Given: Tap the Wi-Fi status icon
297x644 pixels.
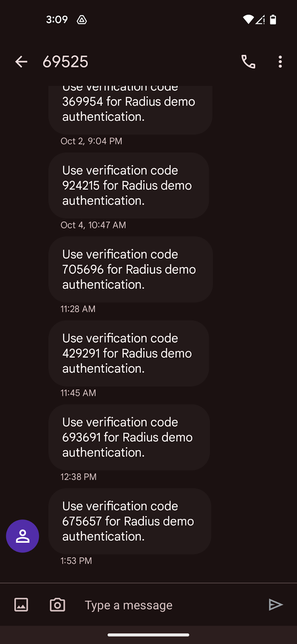Looking at the screenshot, I should click(x=248, y=19).
